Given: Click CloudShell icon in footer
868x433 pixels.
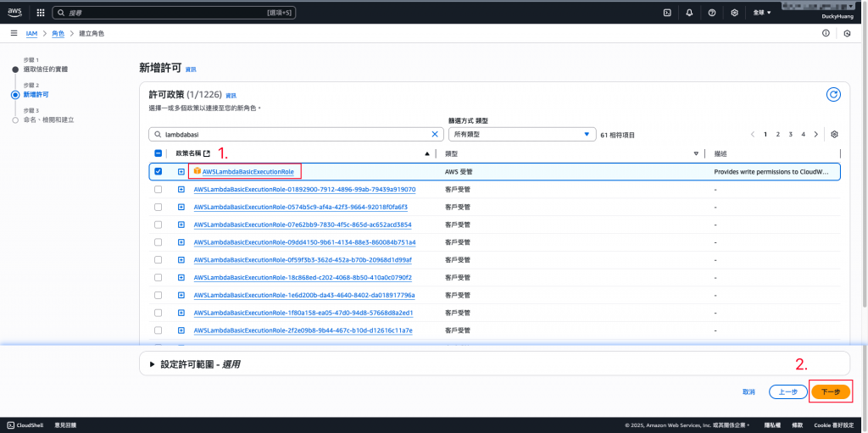Looking at the screenshot, I should (12, 425).
